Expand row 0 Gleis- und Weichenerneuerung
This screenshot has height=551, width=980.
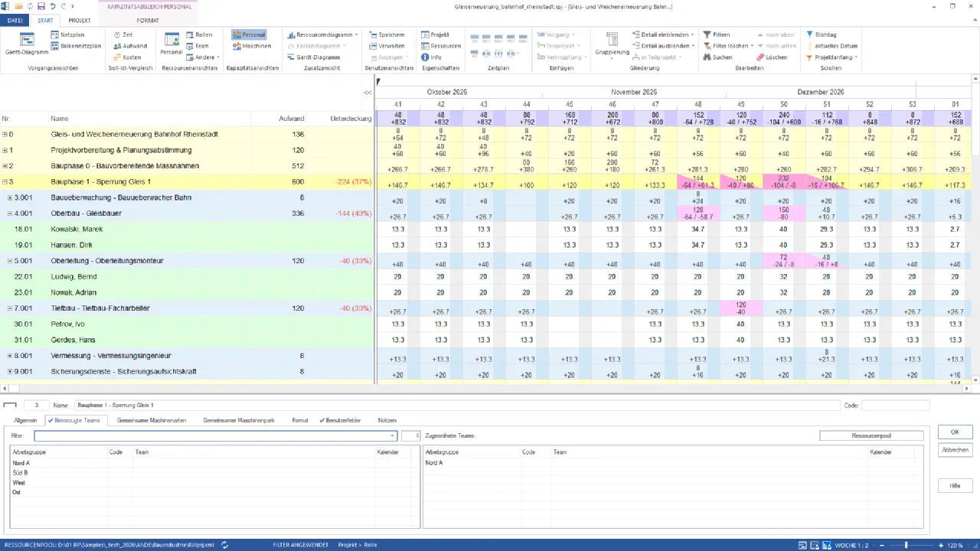point(5,135)
